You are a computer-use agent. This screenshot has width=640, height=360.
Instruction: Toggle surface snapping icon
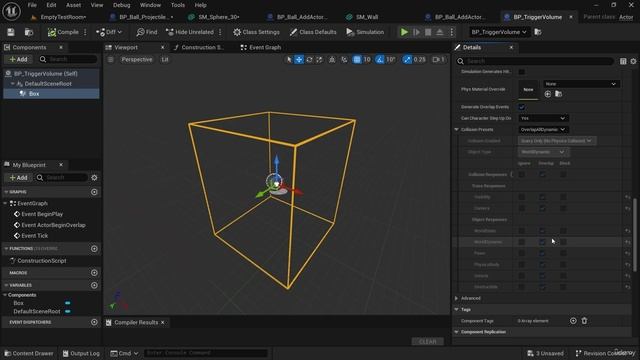[x=344, y=60]
